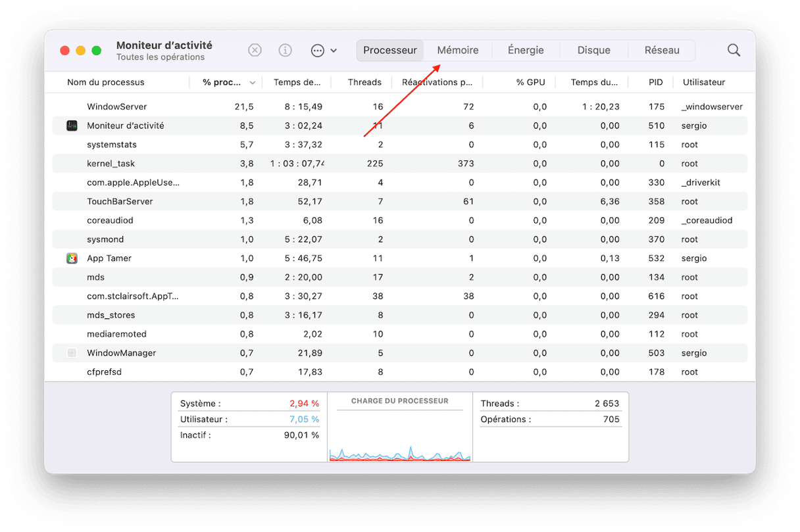This screenshot has width=800, height=532.
Task: Select the systemstats process row
Action: coord(400,145)
